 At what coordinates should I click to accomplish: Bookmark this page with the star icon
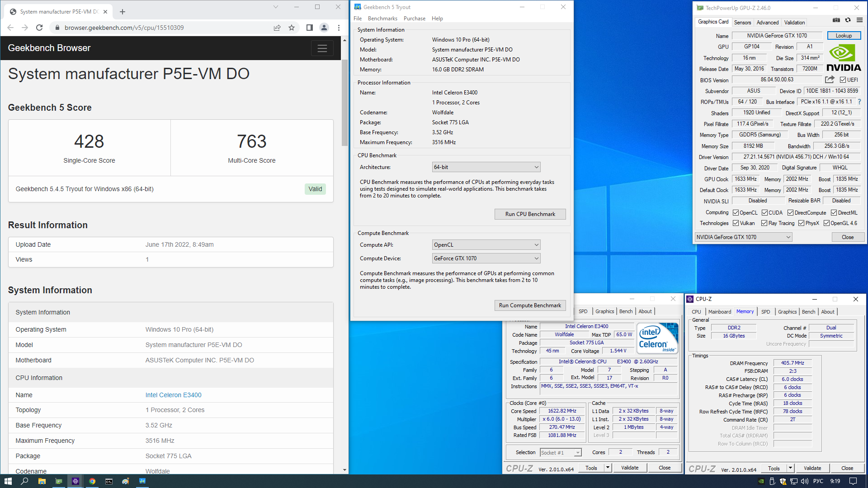(292, 28)
